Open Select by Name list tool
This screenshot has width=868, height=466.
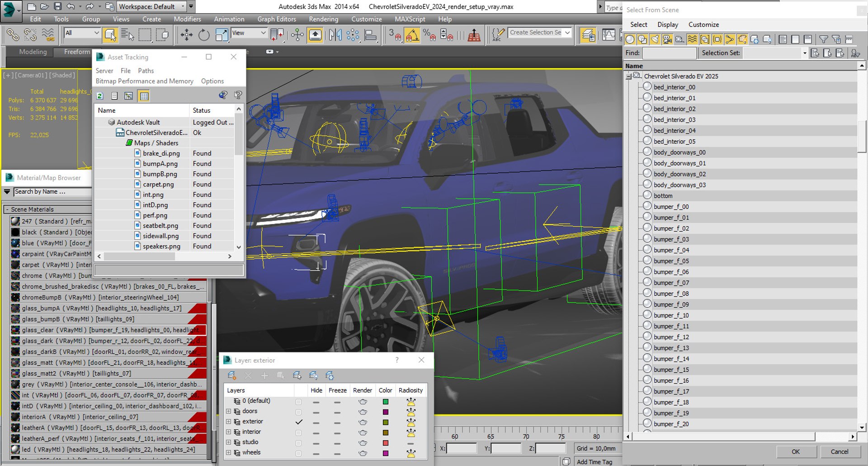127,35
